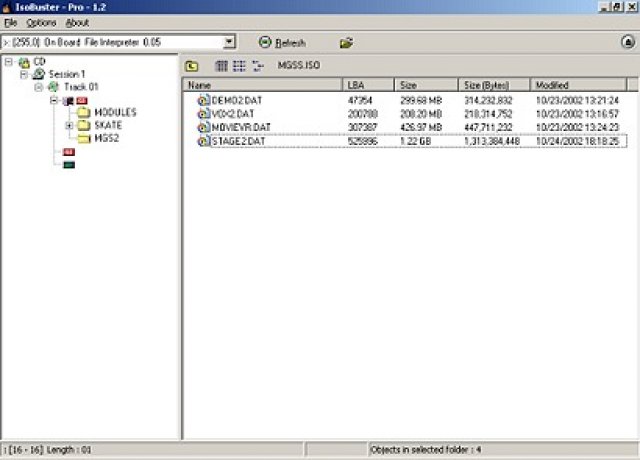Click the VOX2.DAT file icon
Viewport: 640px width, 460px height.
coord(204,114)
